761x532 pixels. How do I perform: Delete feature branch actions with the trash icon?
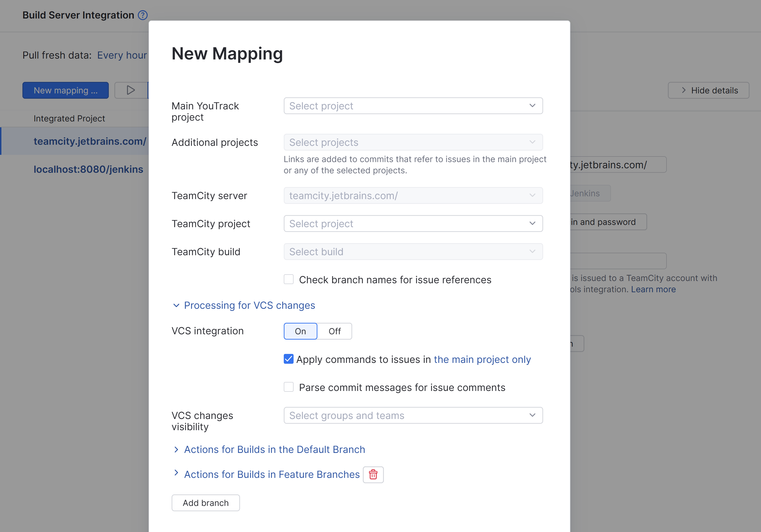[373, 475]
